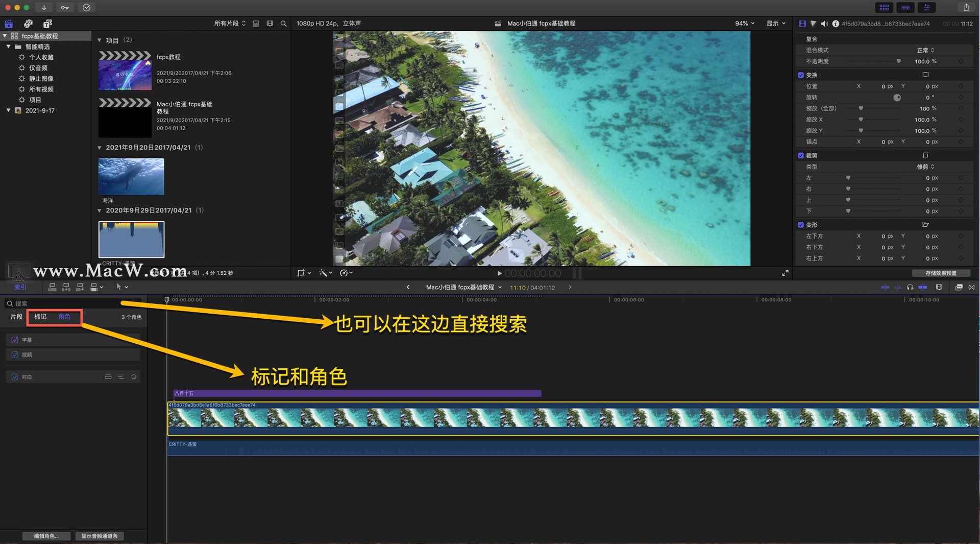Open viewer 显示 view options dropdown

[776, 23]
